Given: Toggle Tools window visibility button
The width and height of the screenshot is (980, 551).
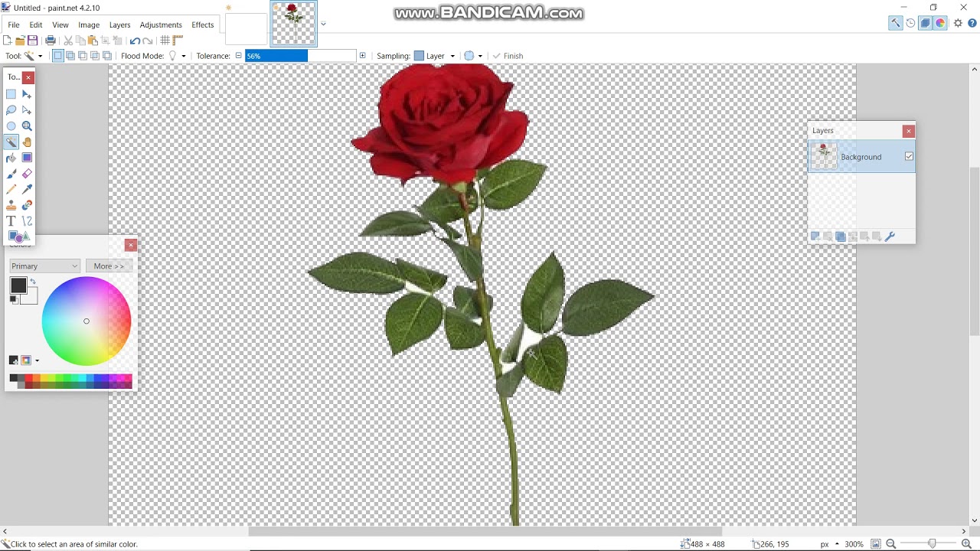Looking at the screenshot, I should tap(895, 23).
